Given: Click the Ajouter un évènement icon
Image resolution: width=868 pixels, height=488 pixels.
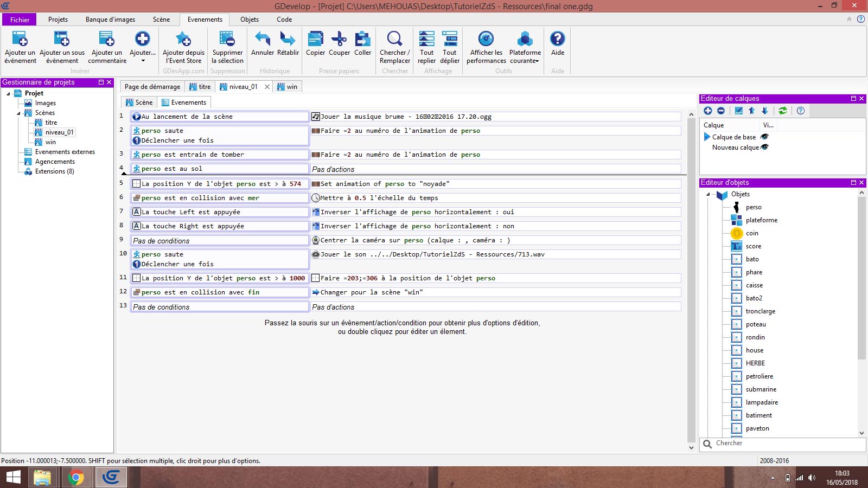Looking at the screenshot, I should (x=20, y=40).
